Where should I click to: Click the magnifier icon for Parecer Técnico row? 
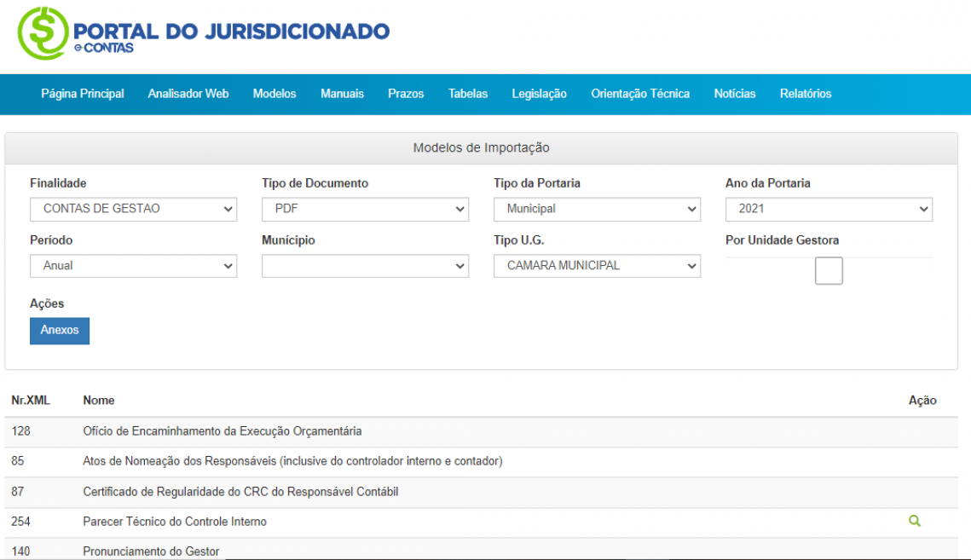tap(915, 521)
